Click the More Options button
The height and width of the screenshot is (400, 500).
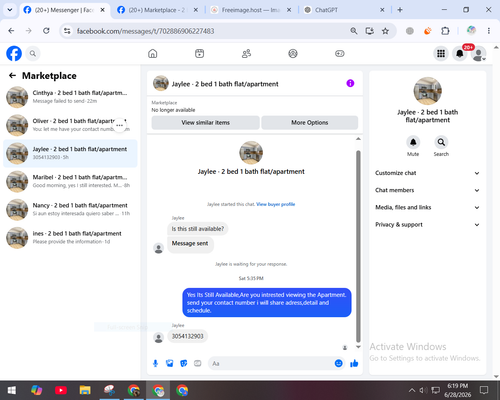(310, 123)
